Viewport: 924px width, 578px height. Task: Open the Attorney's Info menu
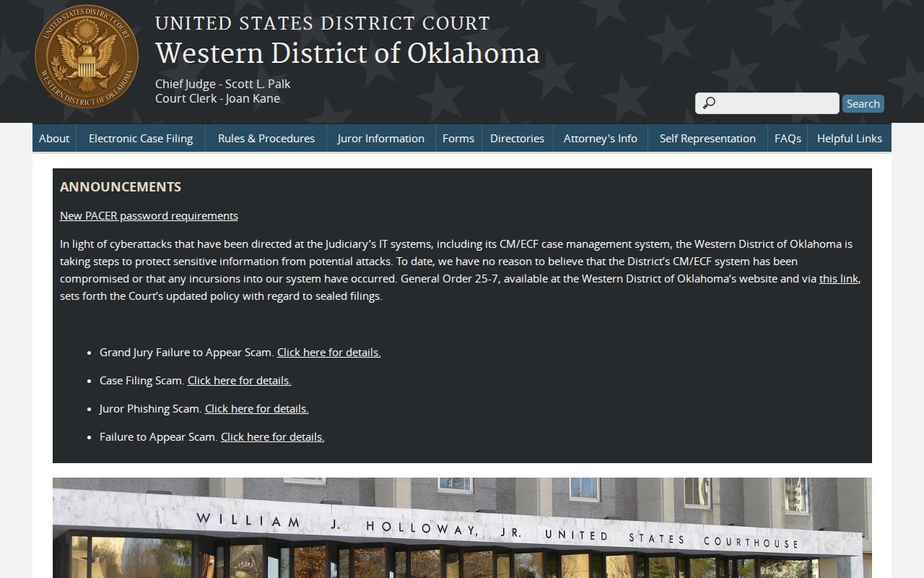[601, 138]
